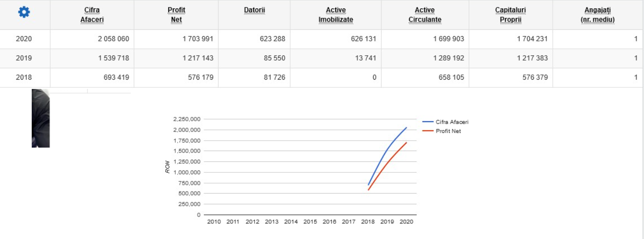The height and width of the screenshot is (239, 644).
Task: Click the Profit Net column header
Action: coord(176,15)
